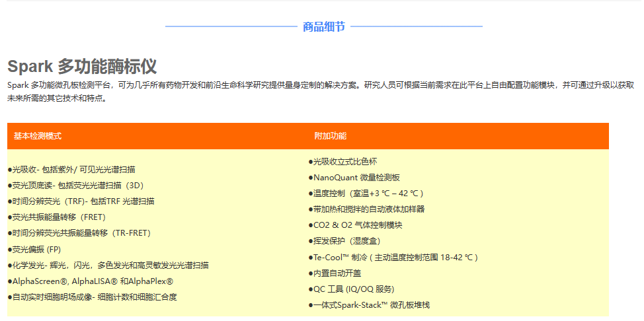Image resolution: width=644 pixels, height=321 pixels.
Task: Click the NanoQuant 微量检测板 line
Action: point(354,178)
